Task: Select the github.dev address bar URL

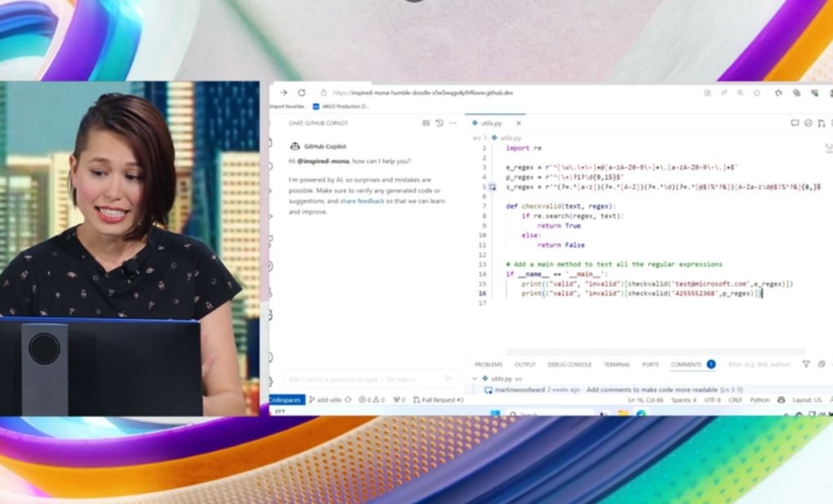Action: [x=423, y=93]
